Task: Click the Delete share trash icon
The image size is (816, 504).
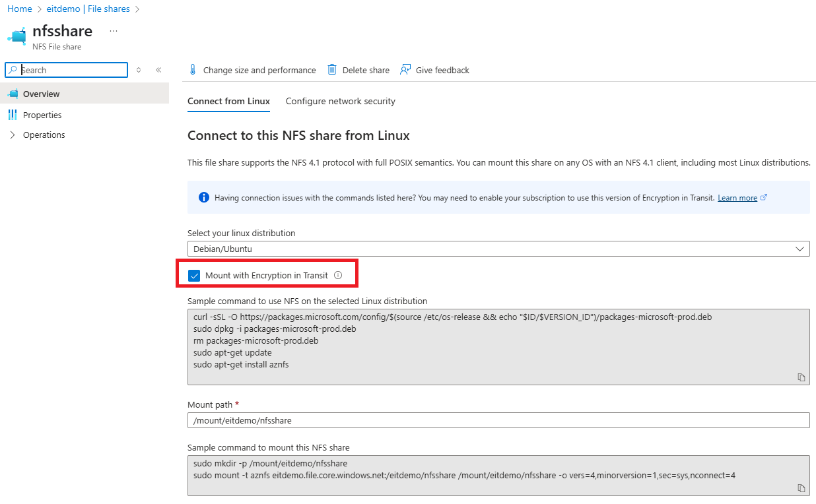Action: 333,70
